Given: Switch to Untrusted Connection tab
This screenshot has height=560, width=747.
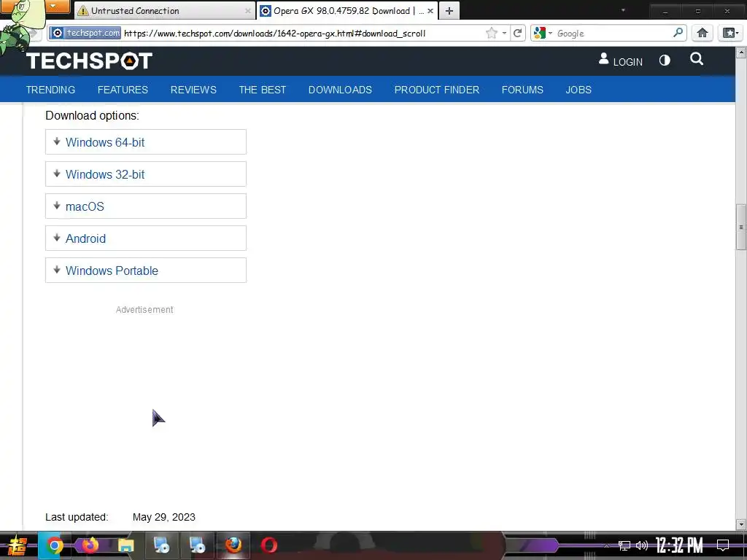Looking at the screenshot, I should point(164,10).
